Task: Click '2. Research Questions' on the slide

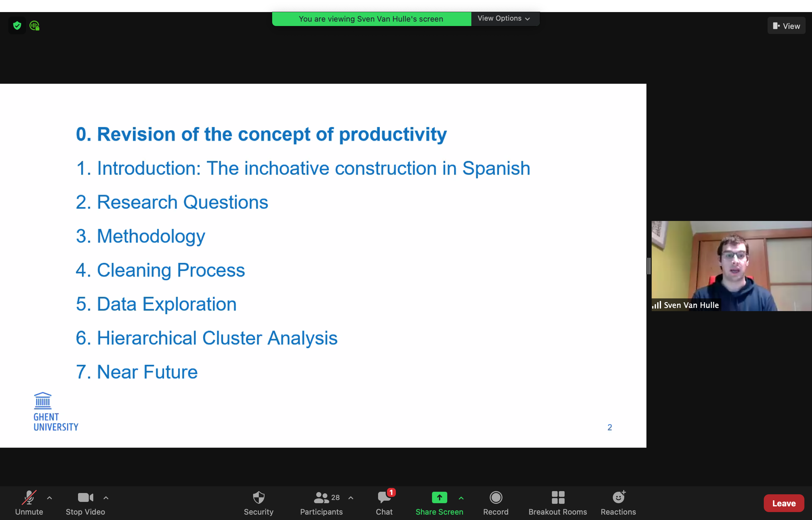Action: (172, 202)
